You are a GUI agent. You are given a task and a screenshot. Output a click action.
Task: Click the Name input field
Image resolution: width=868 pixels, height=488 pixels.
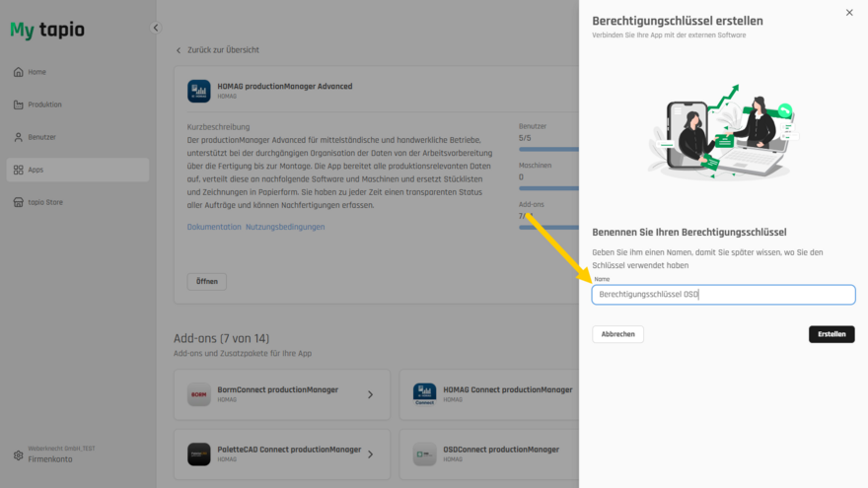(724, 295)
